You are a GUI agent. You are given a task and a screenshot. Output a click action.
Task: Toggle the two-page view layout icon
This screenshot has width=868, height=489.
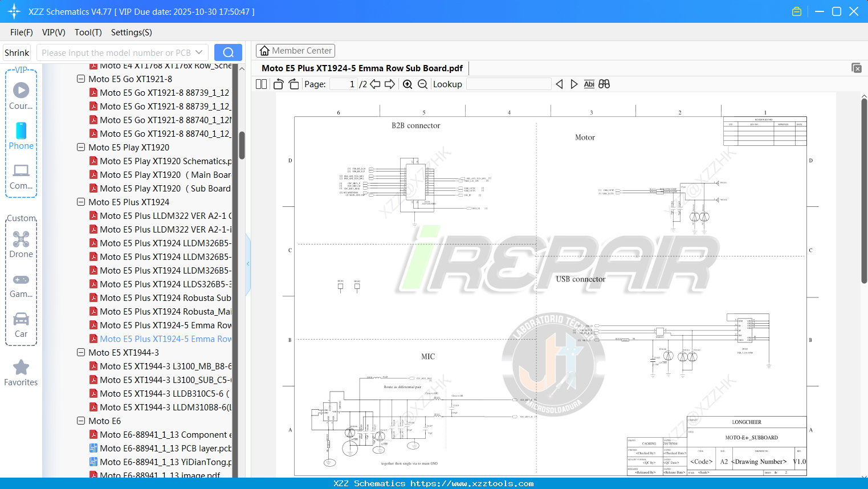tap(262, 84)
